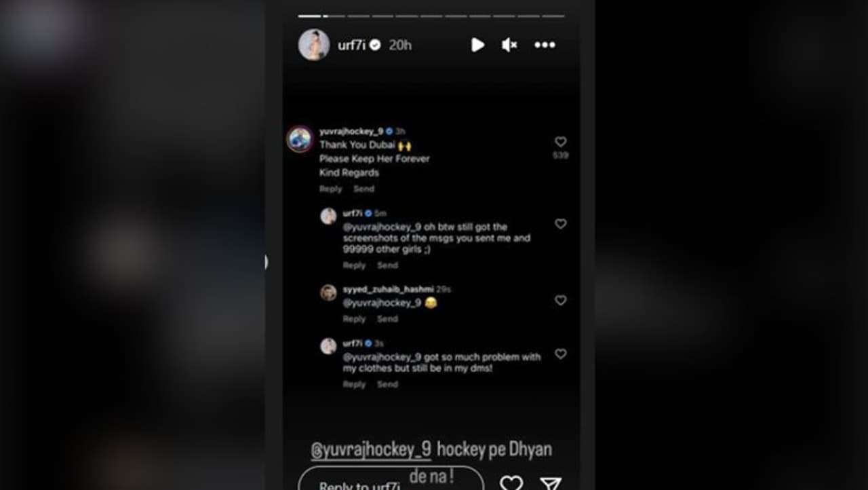Open urf7i username in story header
Screen dimensions: 868x490
pos(353,45)
